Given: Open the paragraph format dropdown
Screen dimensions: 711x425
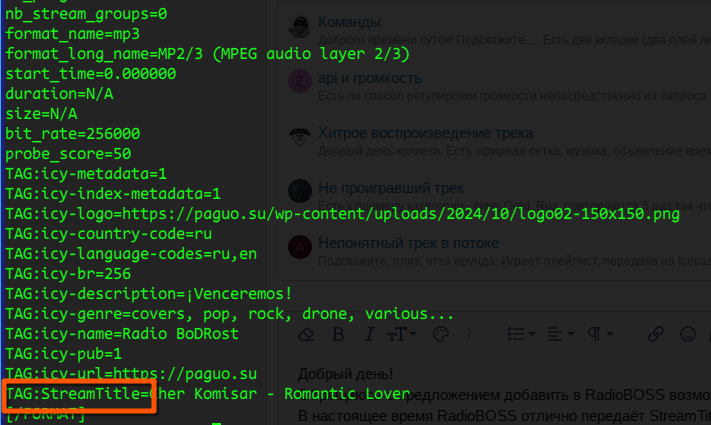Looking at the screenshot, I should click(x=600, y=333).
